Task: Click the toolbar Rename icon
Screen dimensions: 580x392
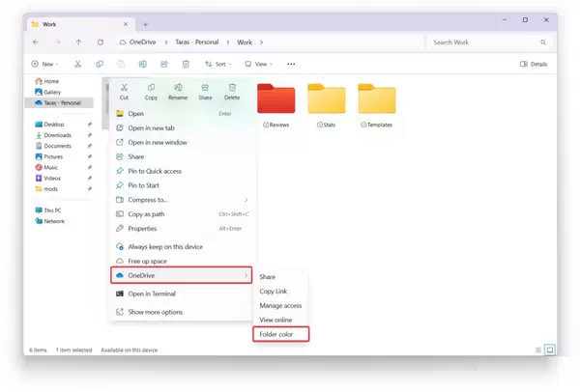Action: [143, 64]
